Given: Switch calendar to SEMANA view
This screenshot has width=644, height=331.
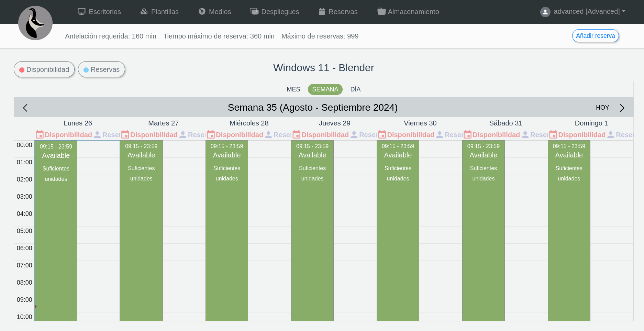Looking at the screenshot, I should pyautogui.click(x=325, y=89).
